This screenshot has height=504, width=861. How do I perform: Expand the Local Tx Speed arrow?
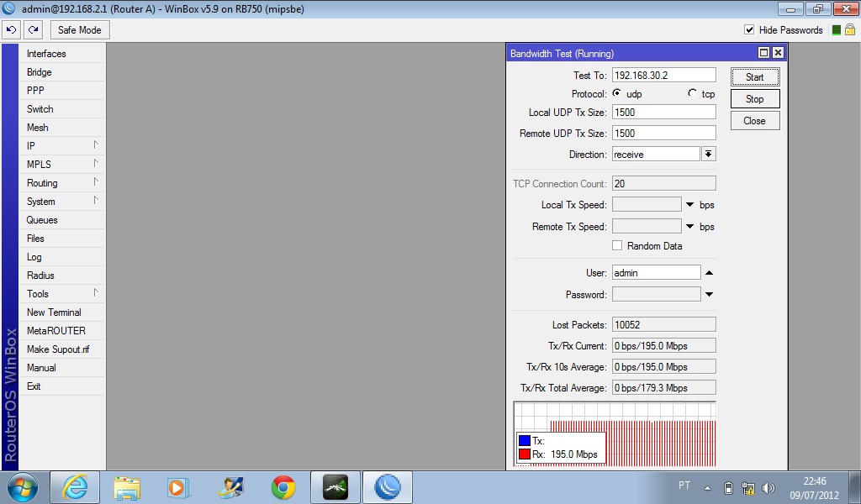pyautogui.click(x=689, y=205)
